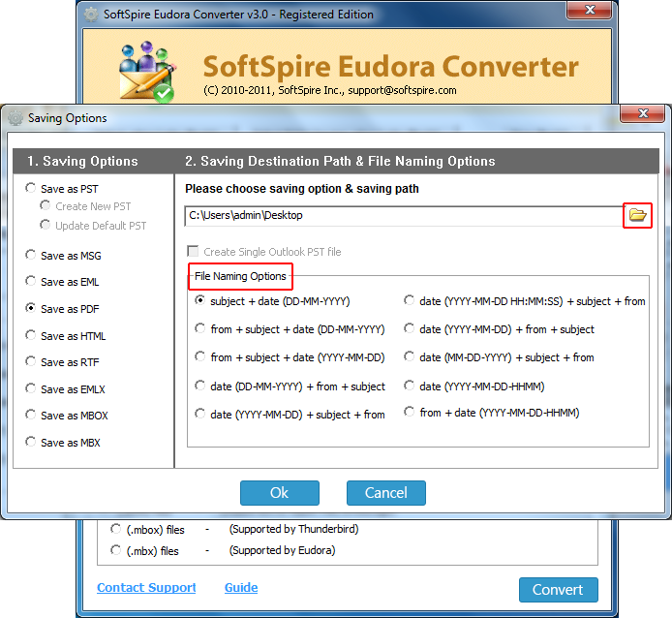Click the saving path input field
Viewport: 672px width, 618px height.
coord(404,216)
